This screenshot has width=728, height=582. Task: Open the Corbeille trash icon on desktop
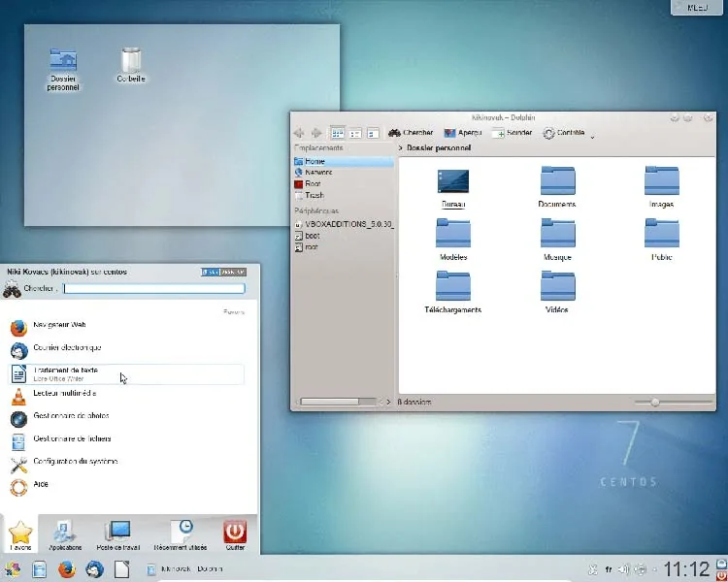click(131, 65)
